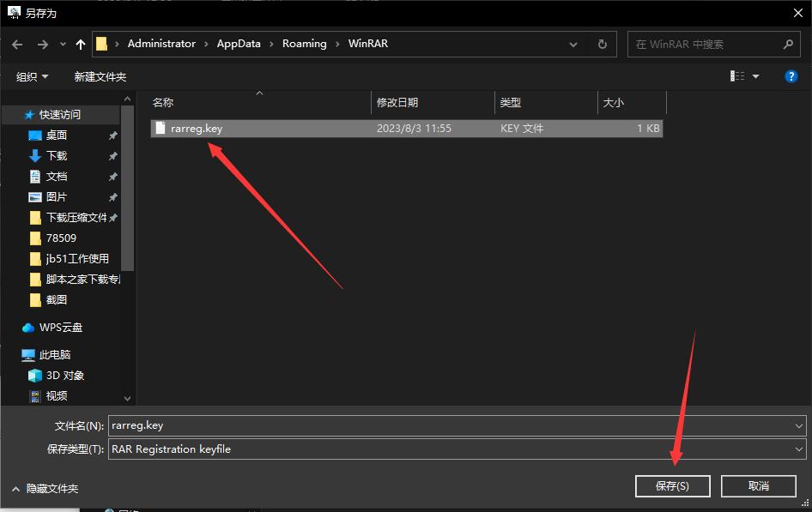Open WPS云盘 in sidebar
This screenshot has height=512, width=812.
point(60,328)
